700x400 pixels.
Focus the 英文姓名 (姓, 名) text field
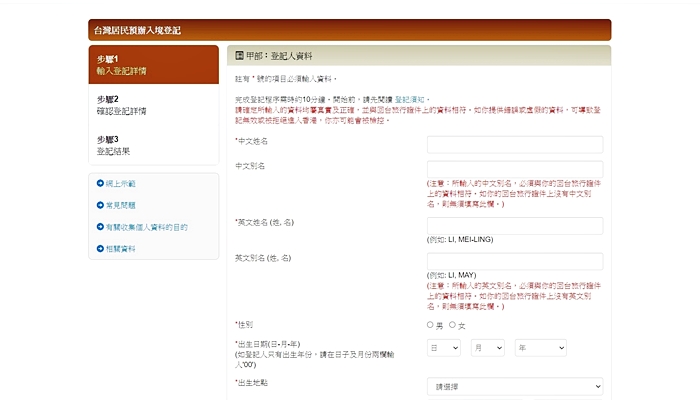click(x=515, y=225)
